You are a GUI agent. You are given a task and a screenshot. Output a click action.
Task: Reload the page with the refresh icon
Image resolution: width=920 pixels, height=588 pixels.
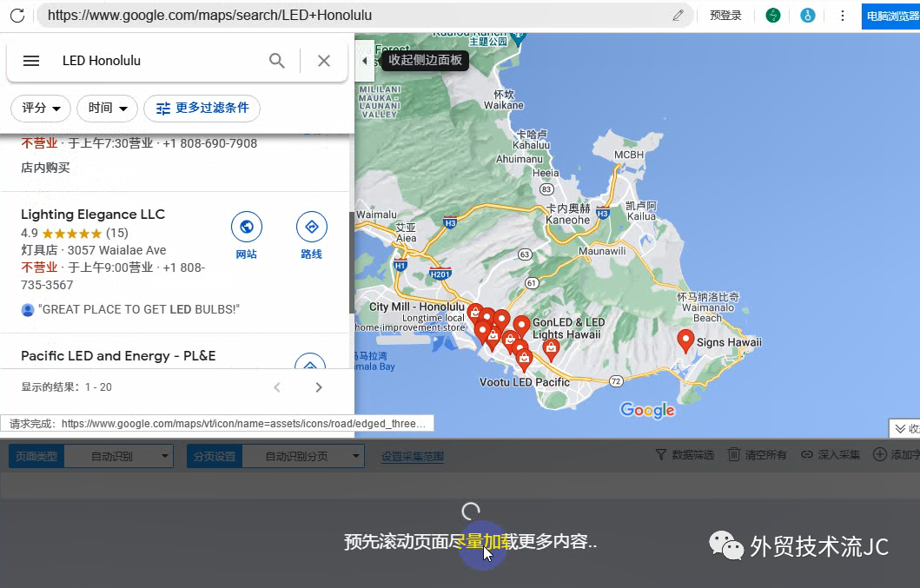tap(17, 16)
